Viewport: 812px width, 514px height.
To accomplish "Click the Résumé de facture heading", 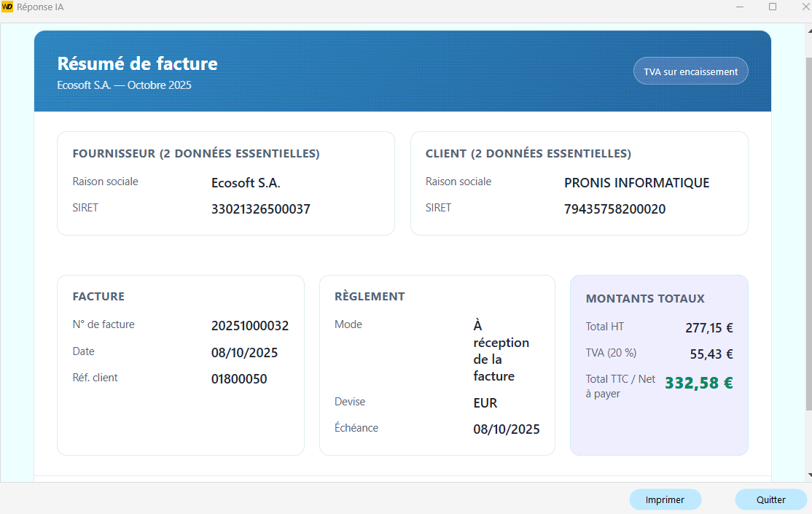I will pos(137,63).
